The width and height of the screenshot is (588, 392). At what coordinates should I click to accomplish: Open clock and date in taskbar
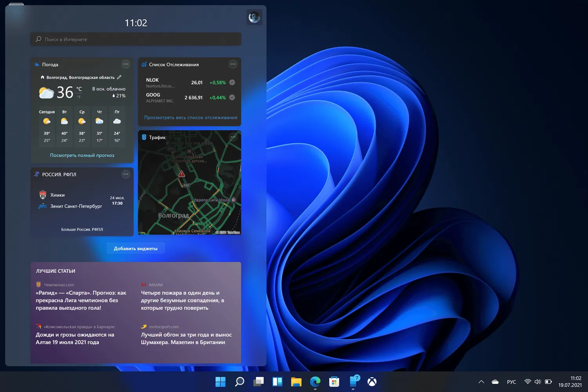click(x=570, y=382)
